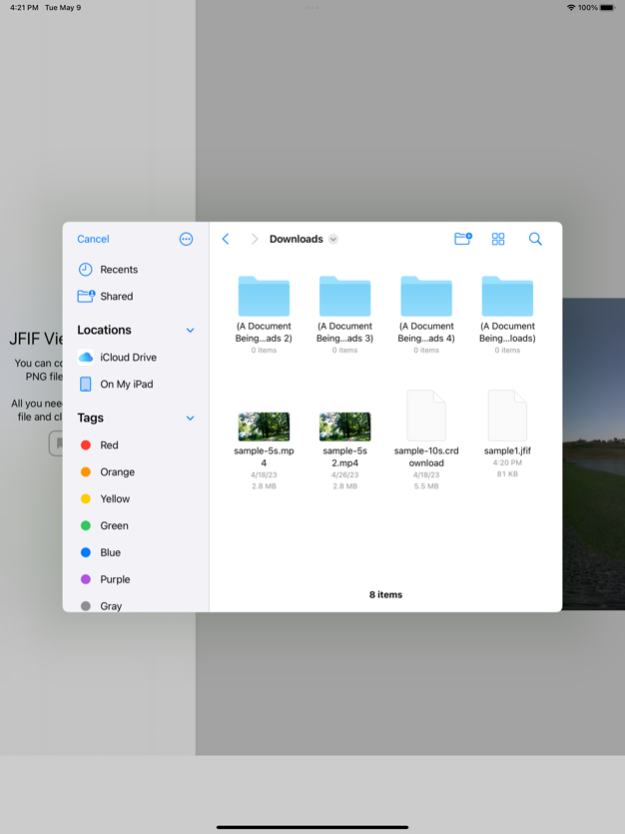Tap the Shared folder icon
The height and width of the screenshot is (834, 625).
point(86,296)
